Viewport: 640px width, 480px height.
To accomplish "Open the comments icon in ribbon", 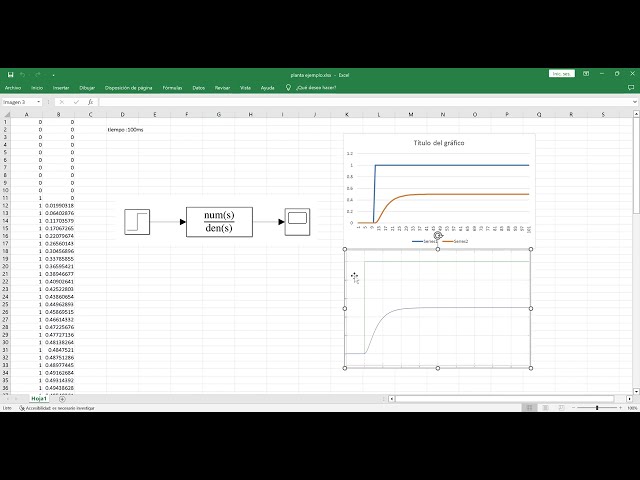I will pos(631,87).
